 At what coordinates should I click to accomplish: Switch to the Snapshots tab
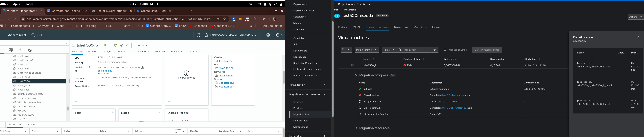pyautogui.click(x=176, y=52)
